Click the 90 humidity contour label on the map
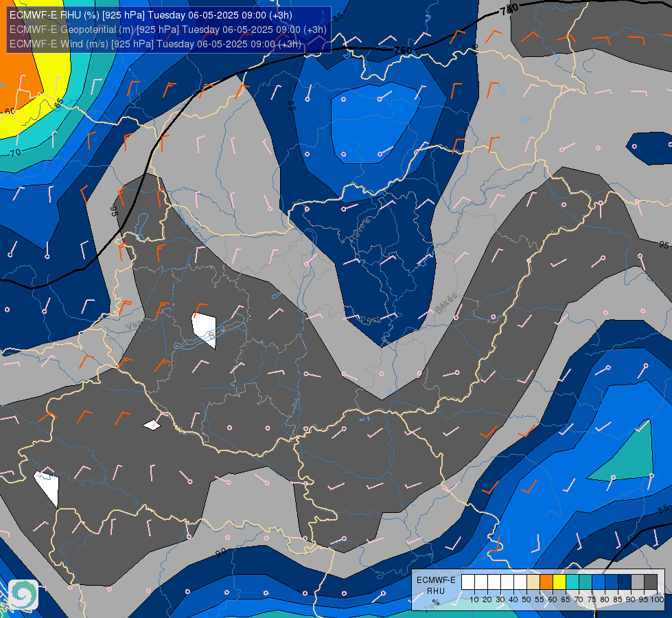 pos(221,552)
